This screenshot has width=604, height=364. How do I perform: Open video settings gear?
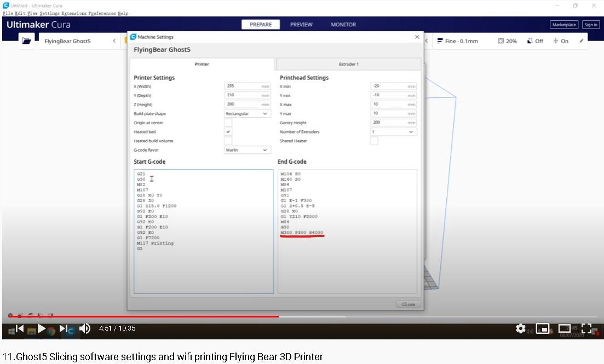pos(520,328)
